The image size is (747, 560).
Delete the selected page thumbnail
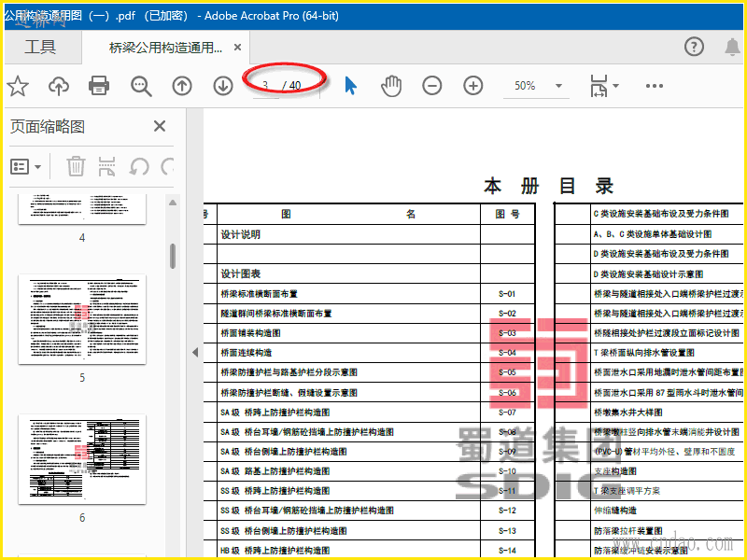tap(76, 167)
